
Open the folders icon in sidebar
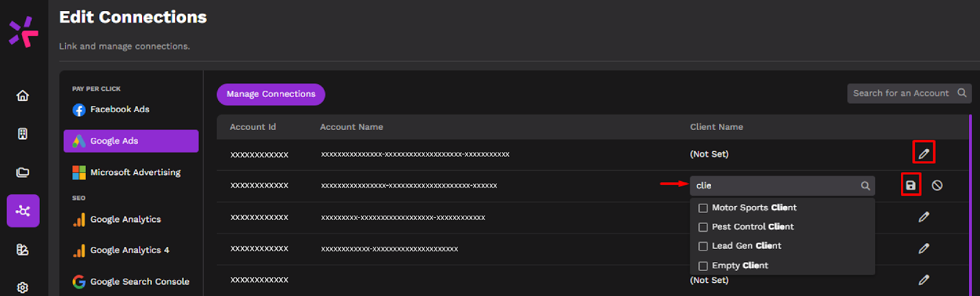(x=23, y=172)
